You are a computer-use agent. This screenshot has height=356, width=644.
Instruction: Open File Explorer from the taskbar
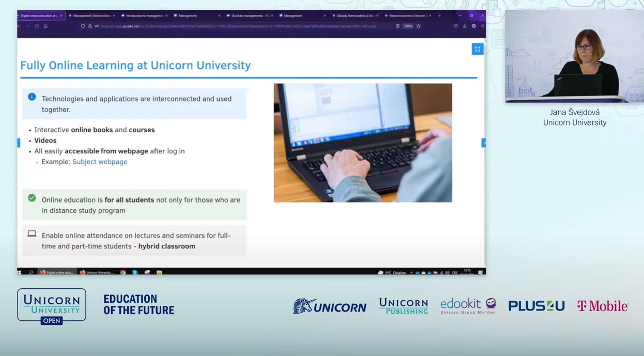[x=159, y=272]
